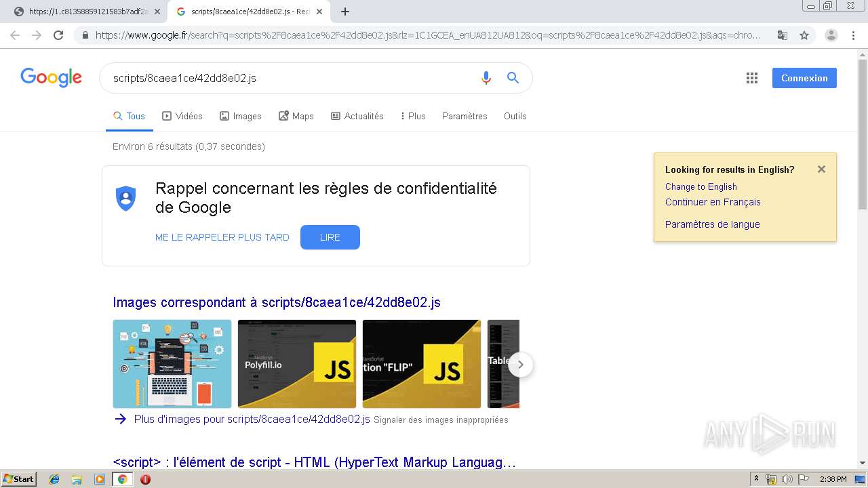Choose Continuer en Français link

[x=713, y=202]
